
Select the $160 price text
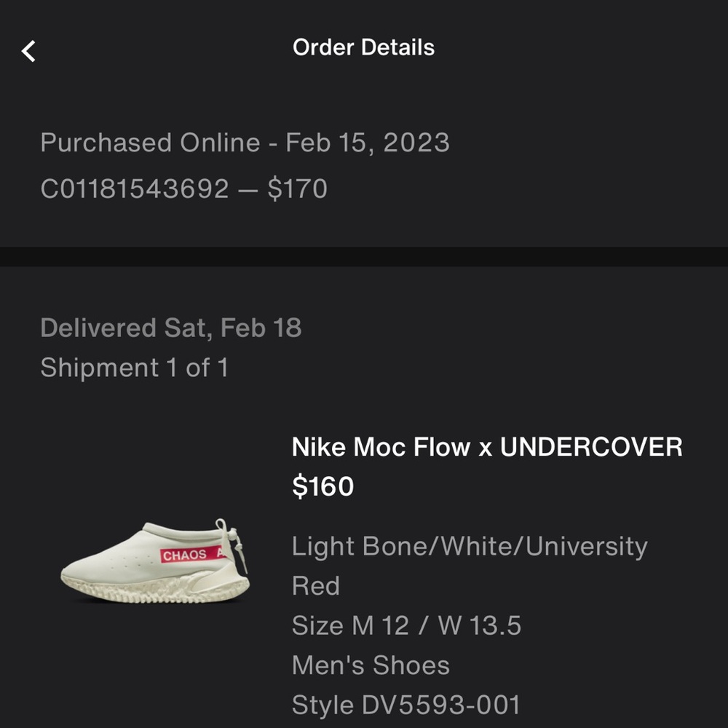323,486
